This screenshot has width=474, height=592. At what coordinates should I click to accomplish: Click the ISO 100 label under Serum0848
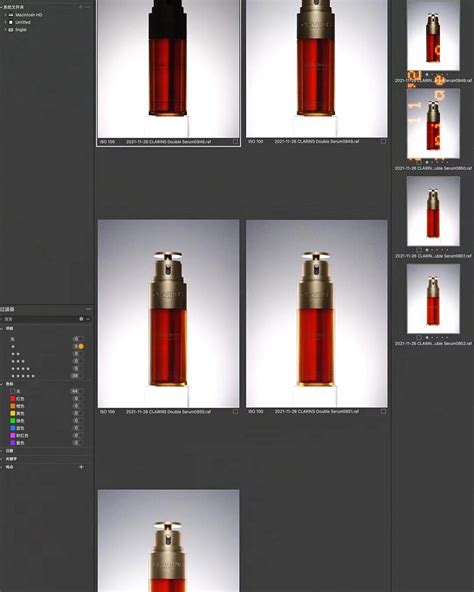107,142
